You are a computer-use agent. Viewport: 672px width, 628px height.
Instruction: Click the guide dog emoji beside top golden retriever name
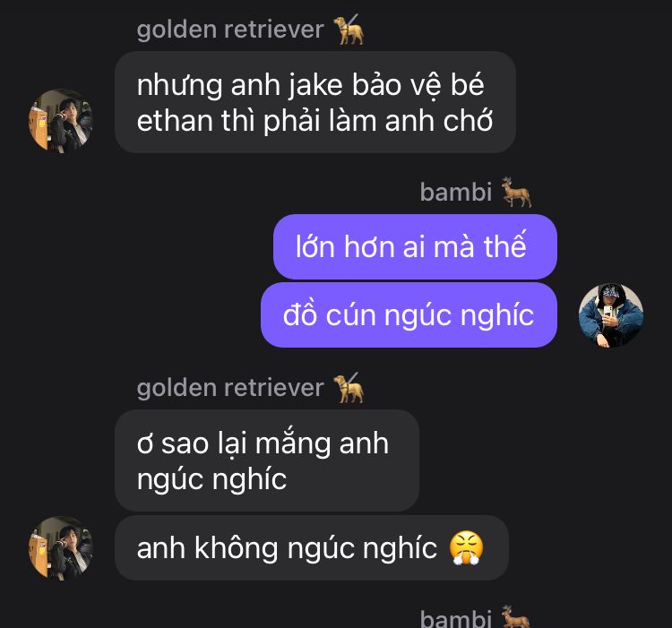pyautogui.click(x=349, y=30)
